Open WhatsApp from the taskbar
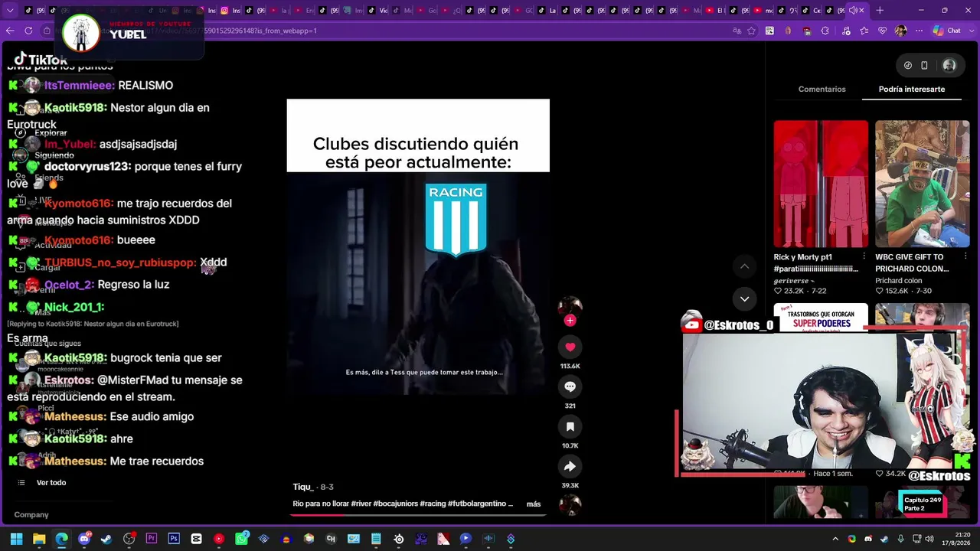The image size is (980, 551). [x=241, y=539]
